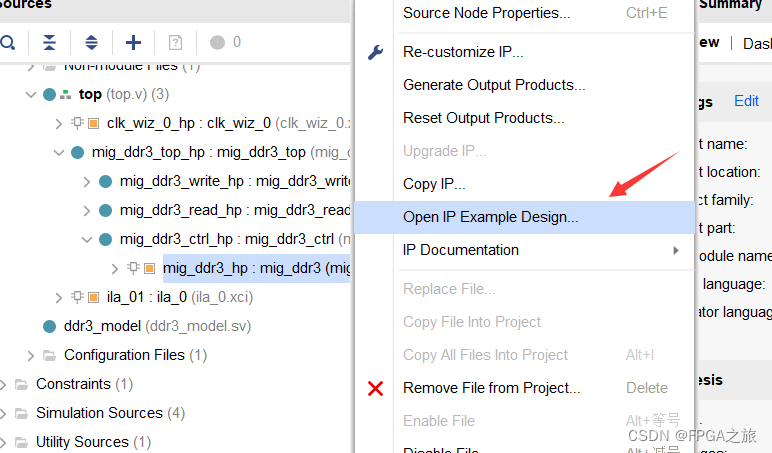Viewport: 772px width, 453px height.
Task: Collapse the top (top.v) tree node
Action: [x=31, y=94]
